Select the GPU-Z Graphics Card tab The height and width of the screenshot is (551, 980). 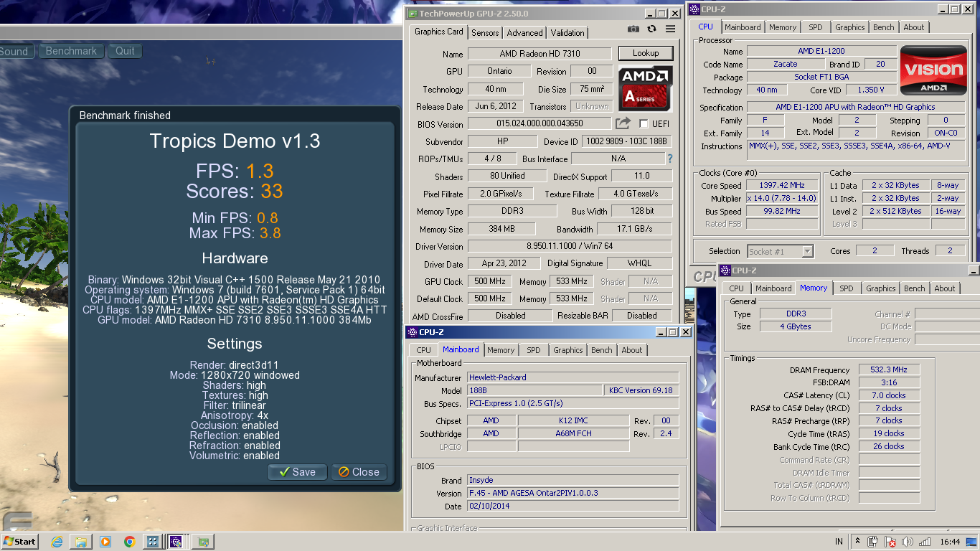pos(439,32)
